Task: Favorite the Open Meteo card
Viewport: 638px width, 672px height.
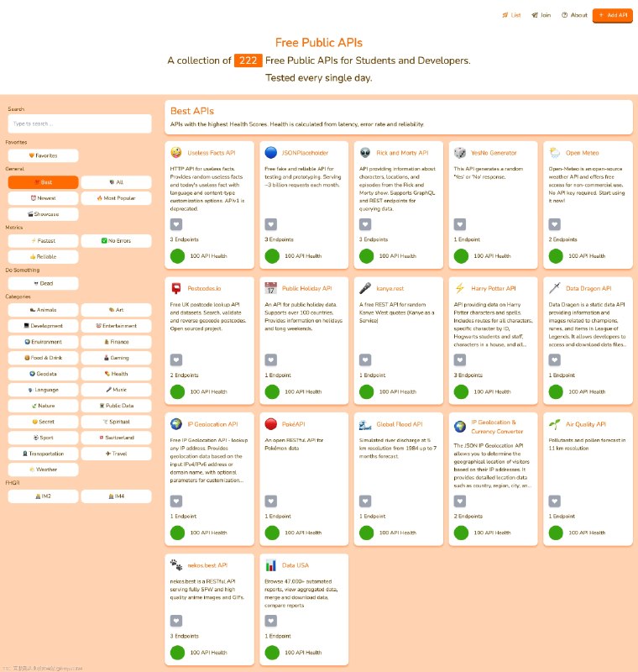Action: tap(555, 224)
